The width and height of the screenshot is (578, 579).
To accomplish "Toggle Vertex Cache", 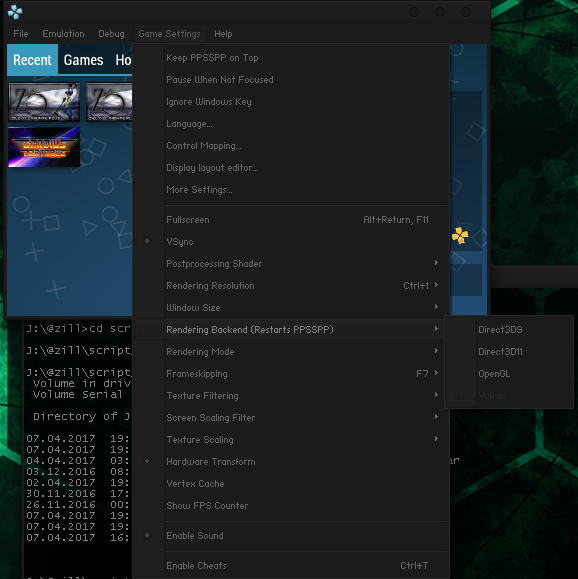I will pos(292,483).
